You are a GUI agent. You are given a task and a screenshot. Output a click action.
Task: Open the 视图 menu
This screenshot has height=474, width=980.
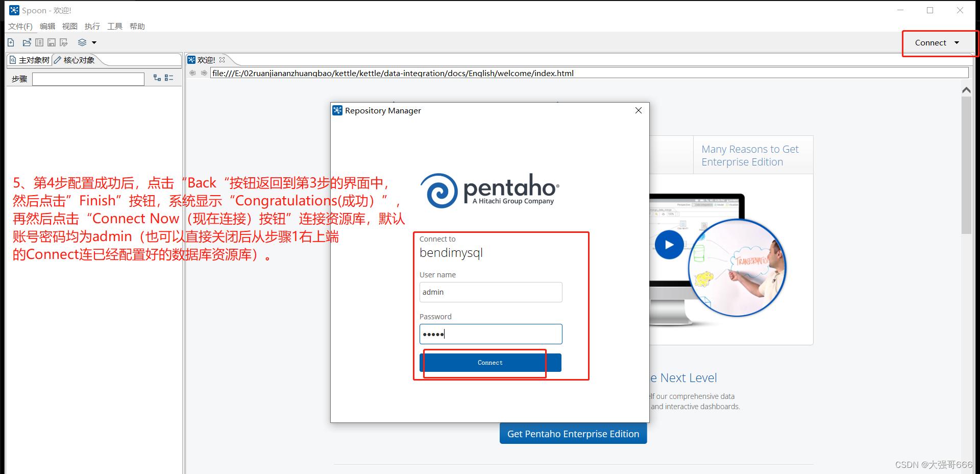click(x=70, y=26)
